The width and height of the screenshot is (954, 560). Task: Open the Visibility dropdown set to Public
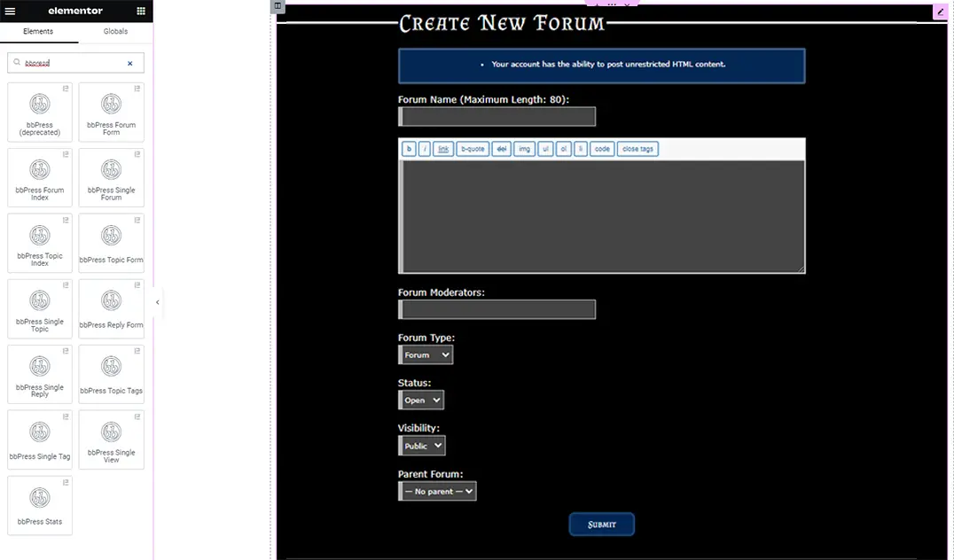click(422, 446)
